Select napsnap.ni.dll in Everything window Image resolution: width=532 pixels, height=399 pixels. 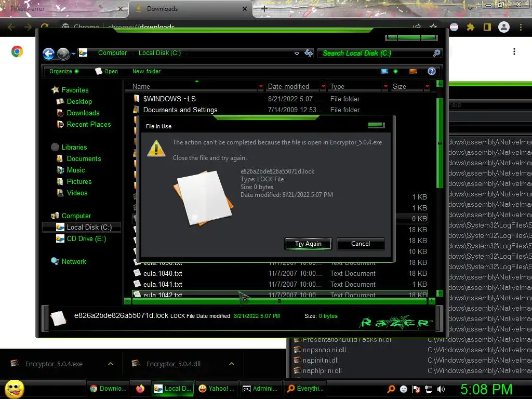point(324,350)
